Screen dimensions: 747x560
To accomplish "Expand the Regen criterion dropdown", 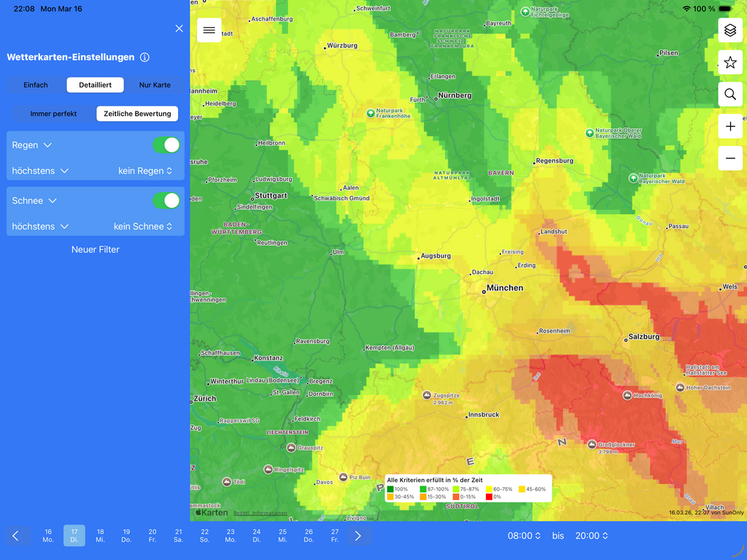I will (x=32, y=145).
